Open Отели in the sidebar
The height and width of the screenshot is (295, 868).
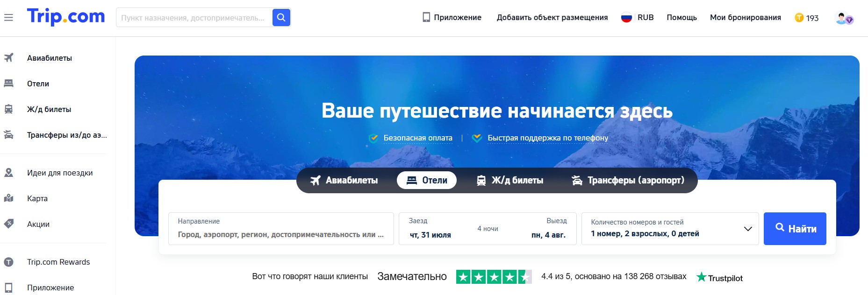[38, 84]
